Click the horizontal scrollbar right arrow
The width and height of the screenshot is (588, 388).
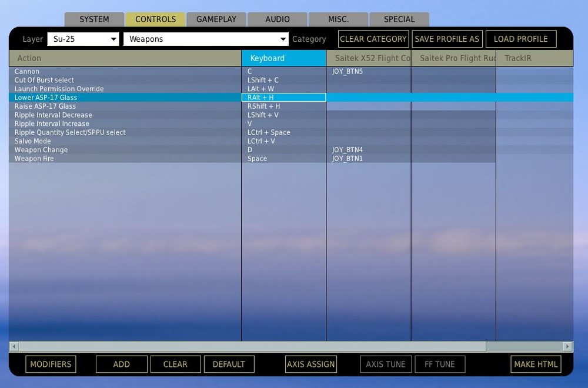pos(568,346)
